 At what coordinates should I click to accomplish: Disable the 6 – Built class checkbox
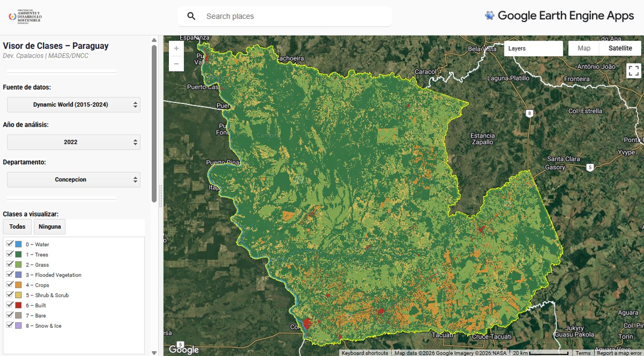[9, 305]
